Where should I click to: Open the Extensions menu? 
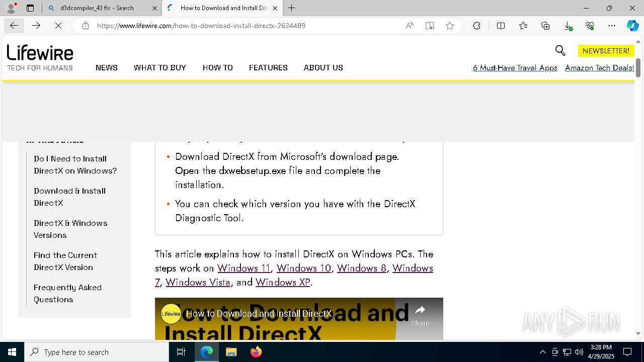[x=476, y=26]
